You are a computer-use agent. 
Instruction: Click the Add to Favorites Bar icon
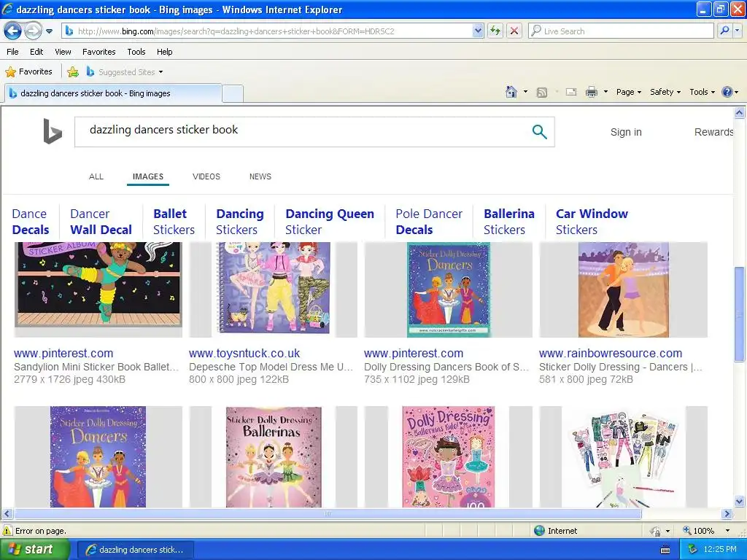(73, 72)
